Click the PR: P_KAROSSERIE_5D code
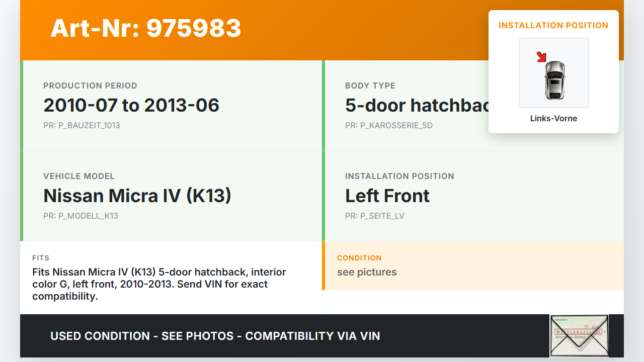 [x=388, y=125]
